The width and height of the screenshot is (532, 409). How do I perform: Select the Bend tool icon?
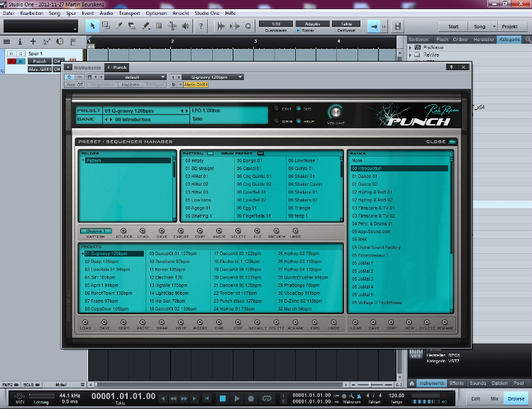(172, 26)
